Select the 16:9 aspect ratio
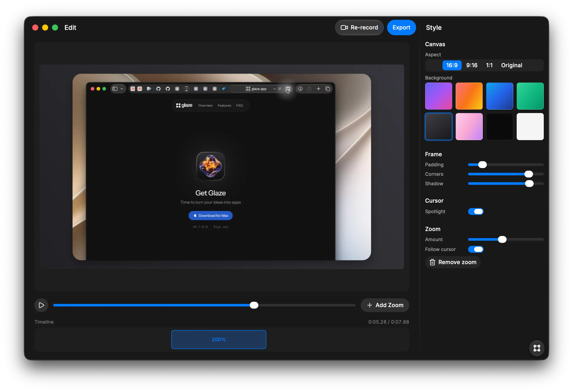The width and height of the screenshot is (573, 392). pos(452,65)
